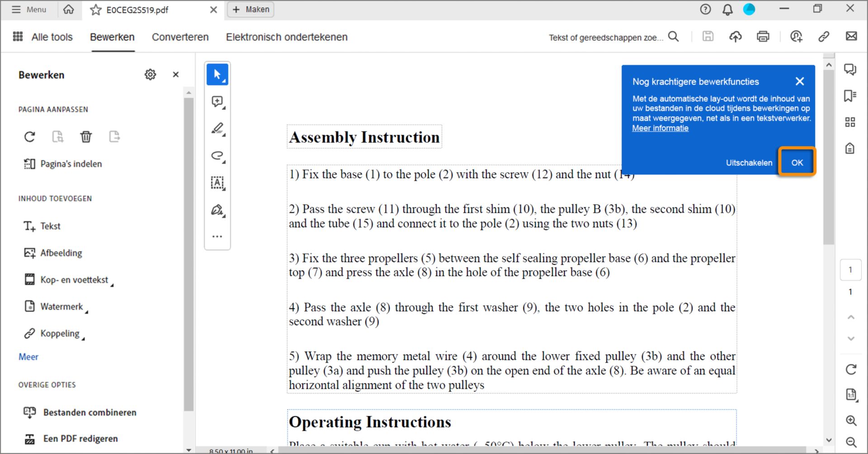Print the document via the printer icon
The image size is (868, 454).
pyautogui.click(x=763, y=37)
